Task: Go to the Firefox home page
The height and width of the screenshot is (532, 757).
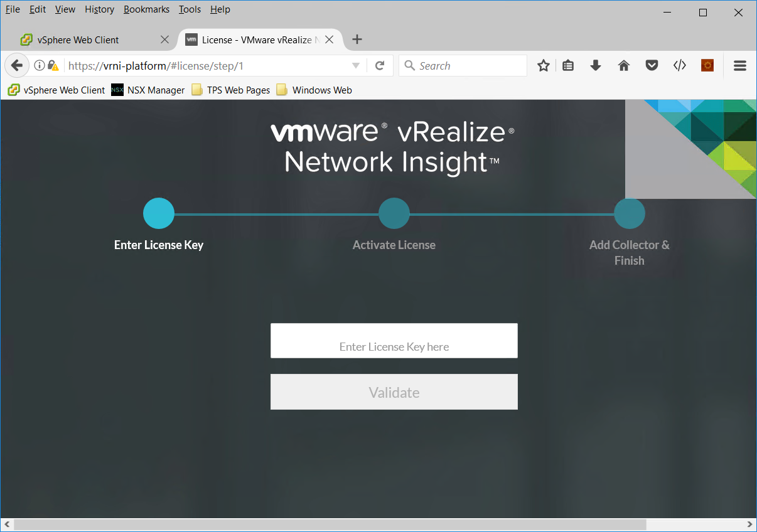Action: click(x=623, y=65)
